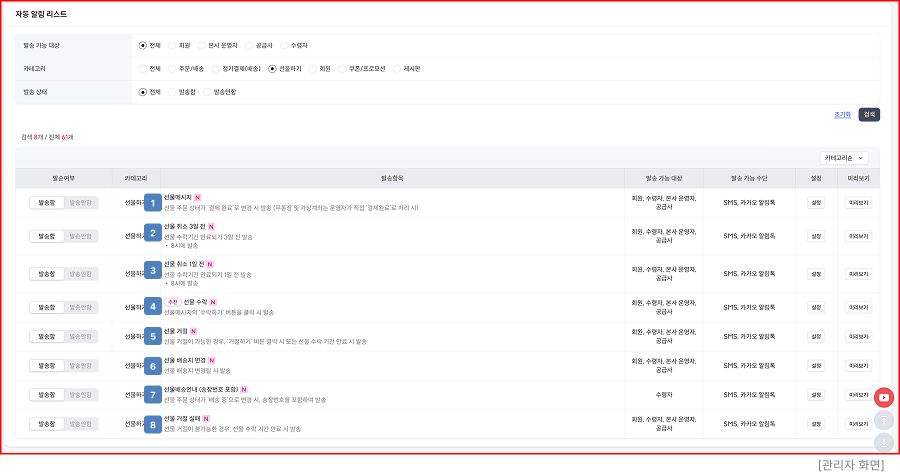Select 회원 radio under 발송 가능 대상
Screen dimensions: 900x476
(x=172, y=46)
